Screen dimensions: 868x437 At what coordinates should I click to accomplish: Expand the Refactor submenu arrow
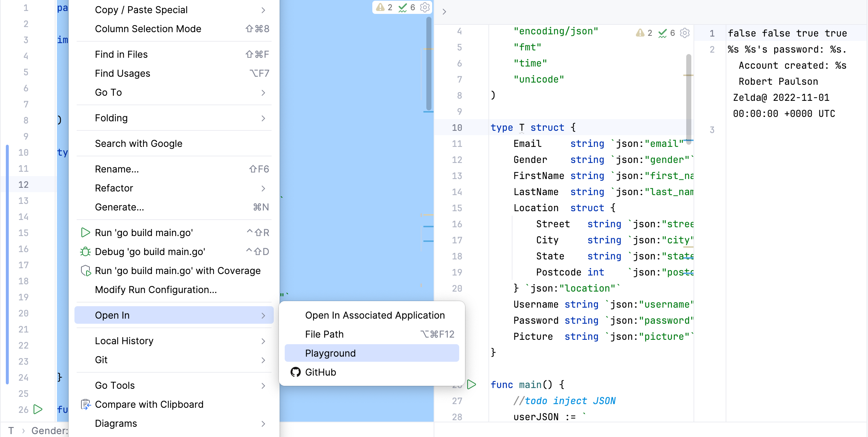(263, 188)
